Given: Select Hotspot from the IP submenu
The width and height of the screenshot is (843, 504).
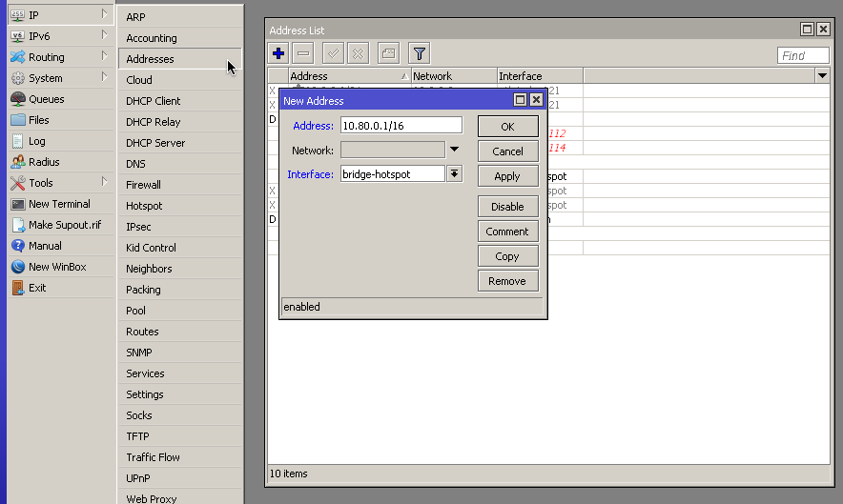Looking at the screenshot, I should (x=144, y=206).
